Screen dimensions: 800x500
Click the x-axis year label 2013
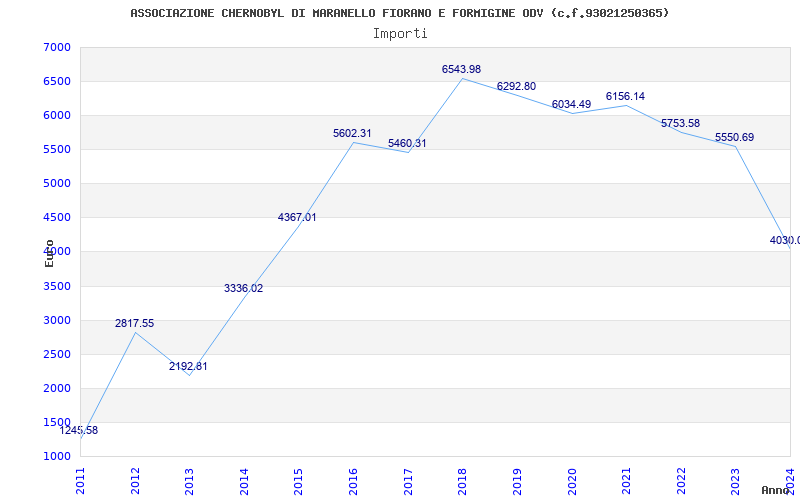[x=189, y=481]
